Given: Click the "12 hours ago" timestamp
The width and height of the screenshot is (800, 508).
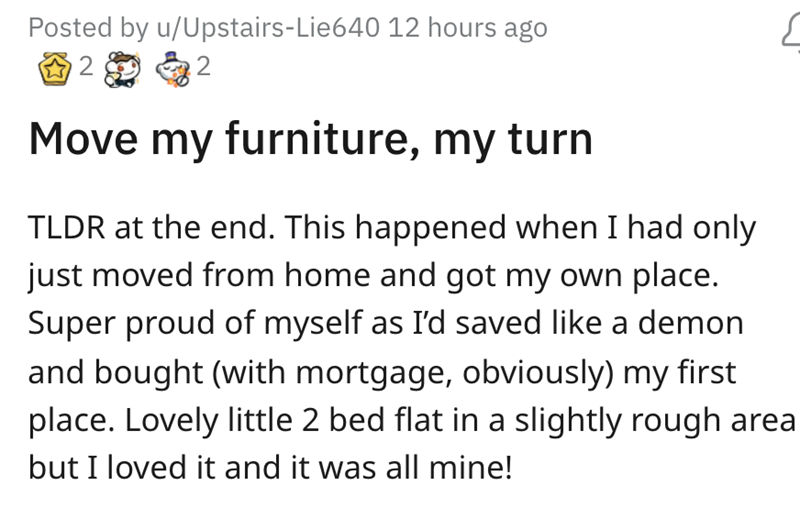Looking at the screenshot, I should [x=467, y=28].
